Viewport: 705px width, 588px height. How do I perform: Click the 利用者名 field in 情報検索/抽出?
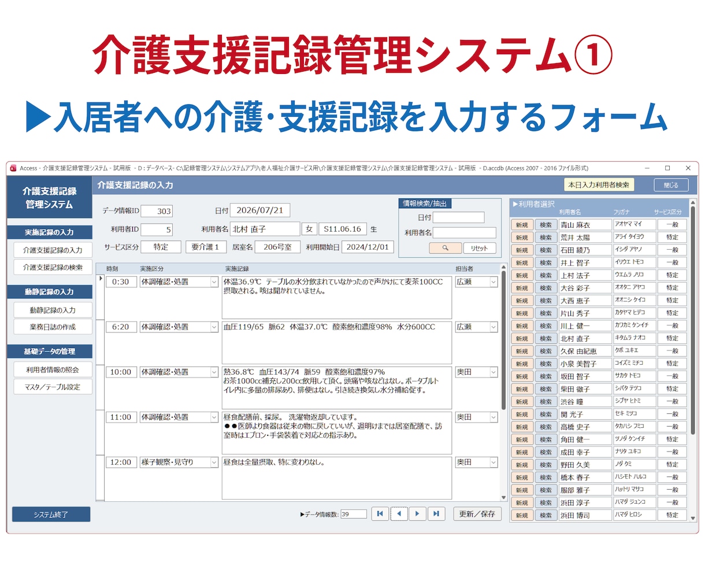click(x=465, y=232)
